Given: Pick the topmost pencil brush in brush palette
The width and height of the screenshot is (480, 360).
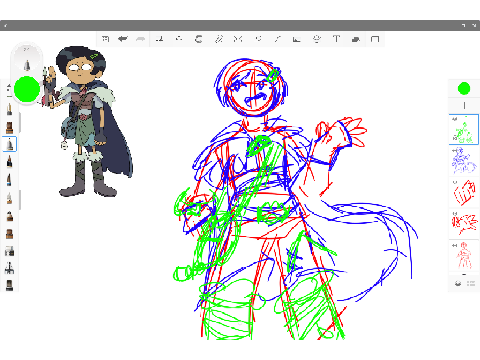Looking at the screenshot, I should click(9, 109).
